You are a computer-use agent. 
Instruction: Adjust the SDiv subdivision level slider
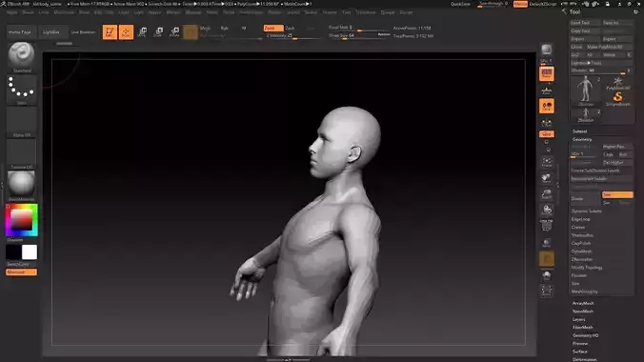pyautogui.click(x=583, y=154)
